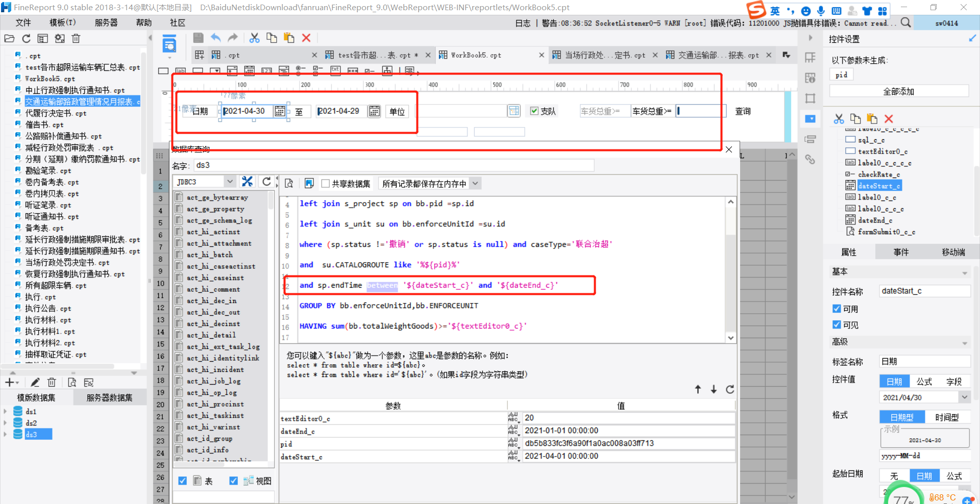Click the textEditor0_c value field 20

[x=628, y=418]
